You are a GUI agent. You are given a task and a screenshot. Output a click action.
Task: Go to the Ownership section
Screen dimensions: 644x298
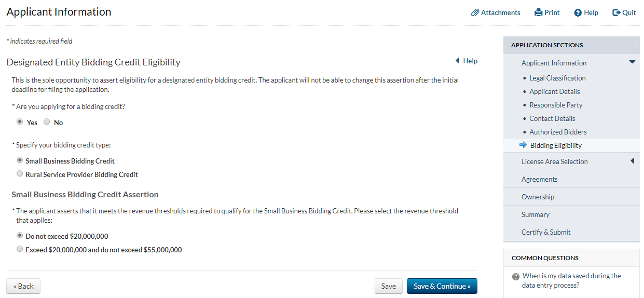538,197
